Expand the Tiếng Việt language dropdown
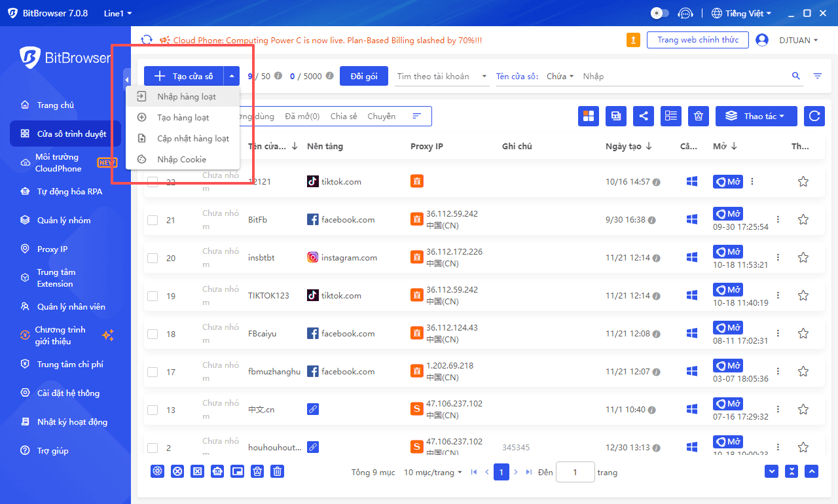The width and height of the screenshot is (838, 504). pyautogui.click(x=742, y=12)
